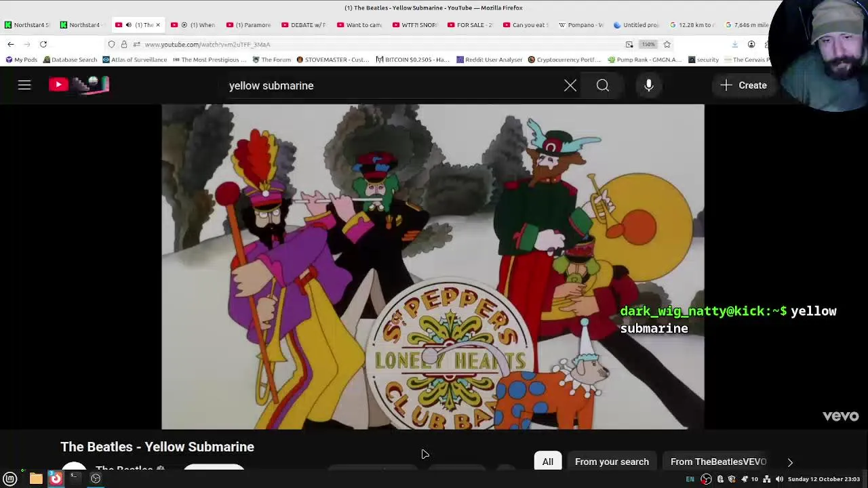Open the Reddit User Analyser bookmark
This screenshot has height=488, width=868.
pos(489,60)
